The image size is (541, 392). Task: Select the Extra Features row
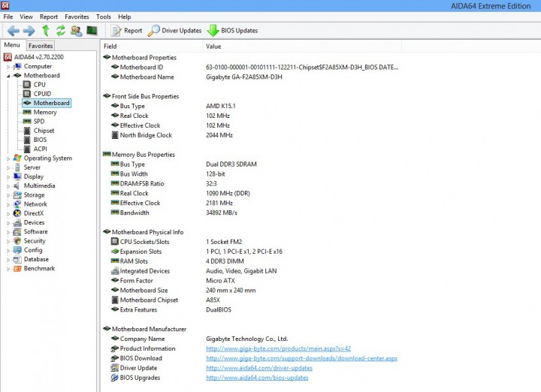171,309
